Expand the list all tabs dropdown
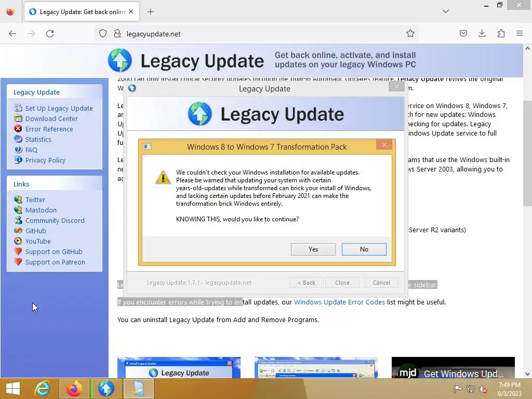Image resolution: width=532 pixels, height=399 pixels. tap(445, 11)
